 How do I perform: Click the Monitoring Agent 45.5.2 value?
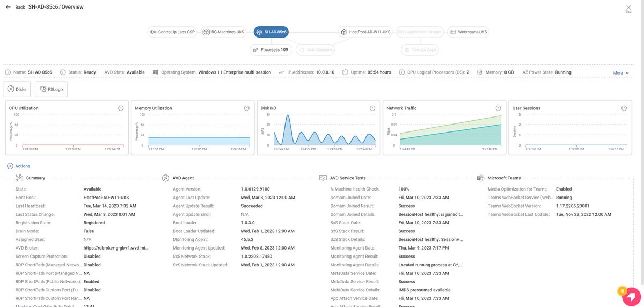tap(248, 239)
